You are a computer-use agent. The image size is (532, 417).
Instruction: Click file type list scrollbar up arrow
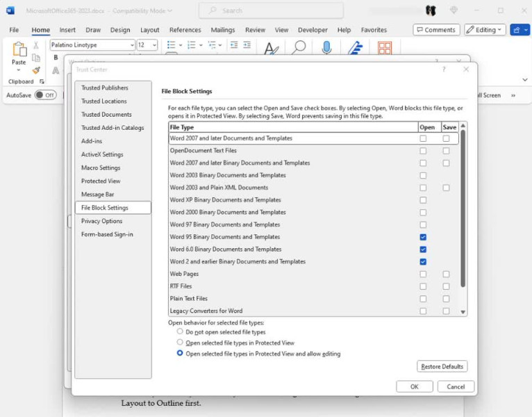coord(463,126)
